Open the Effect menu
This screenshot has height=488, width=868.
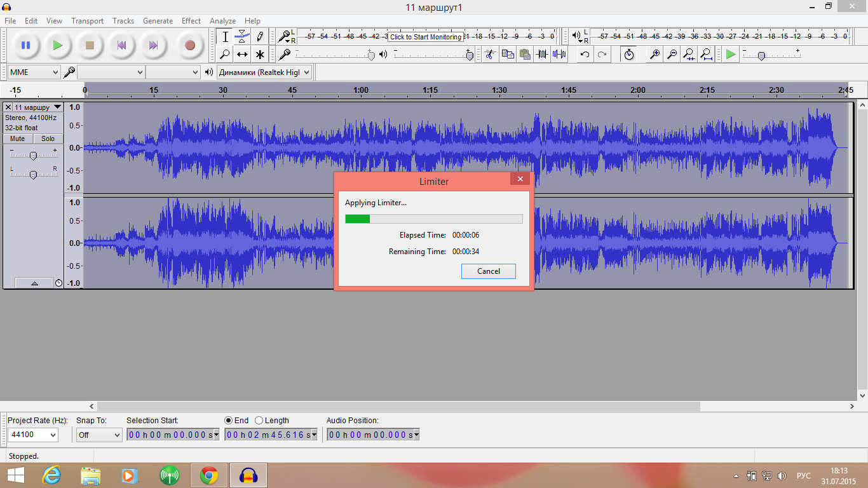point(191,21)
